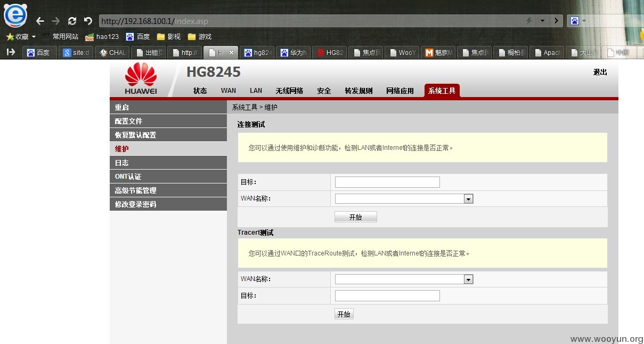Switch to the HG82 Huawei-icon tab
Screen dimensions: 644x344
pos(330,52)
